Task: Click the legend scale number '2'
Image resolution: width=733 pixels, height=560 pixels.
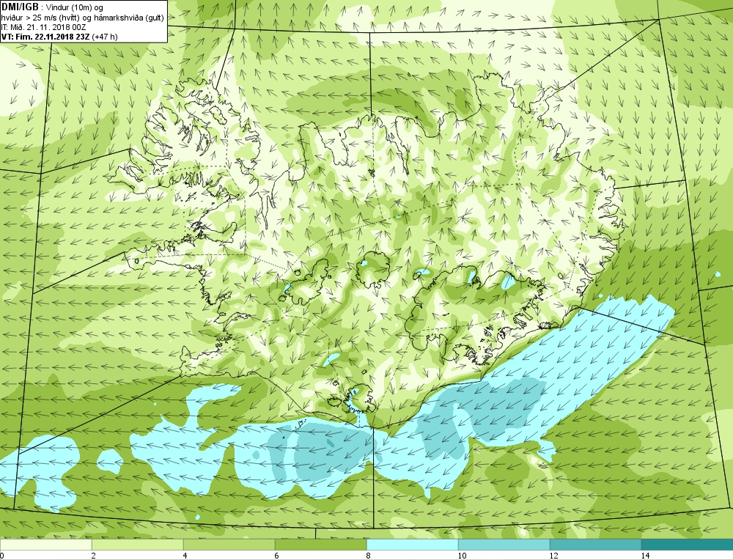Action: (x=94, y=556)
